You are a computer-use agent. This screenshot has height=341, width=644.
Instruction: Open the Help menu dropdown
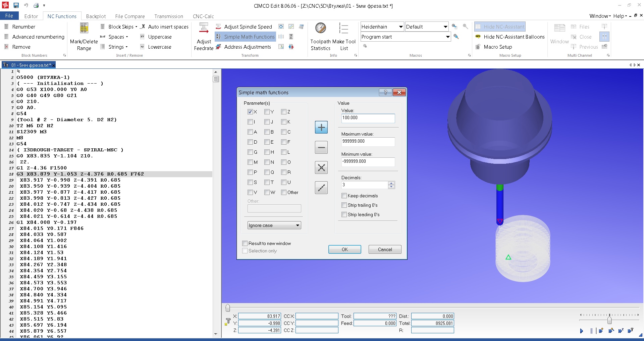click(620, 16)
